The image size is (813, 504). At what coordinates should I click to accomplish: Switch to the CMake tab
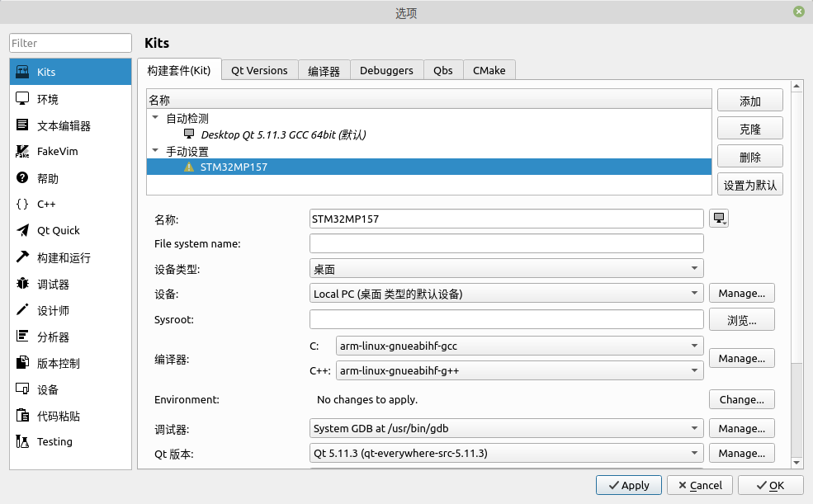(489, 70)
